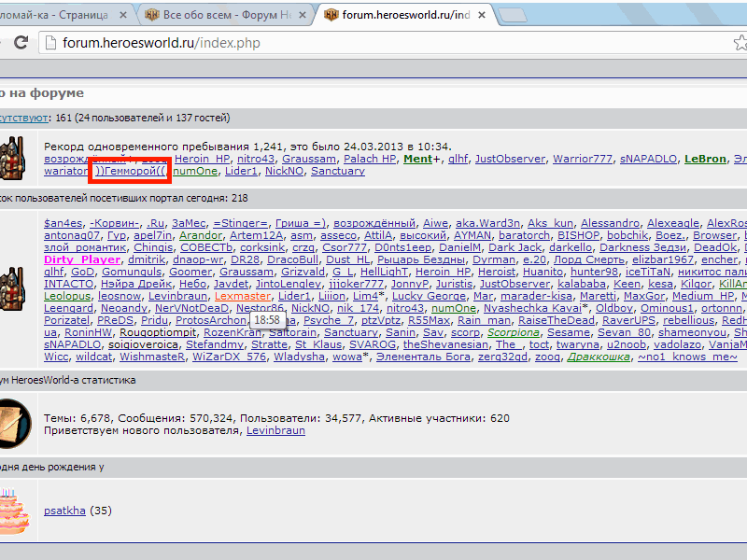
Task: Click the birthday cake icon
Action: click(13, 511)
